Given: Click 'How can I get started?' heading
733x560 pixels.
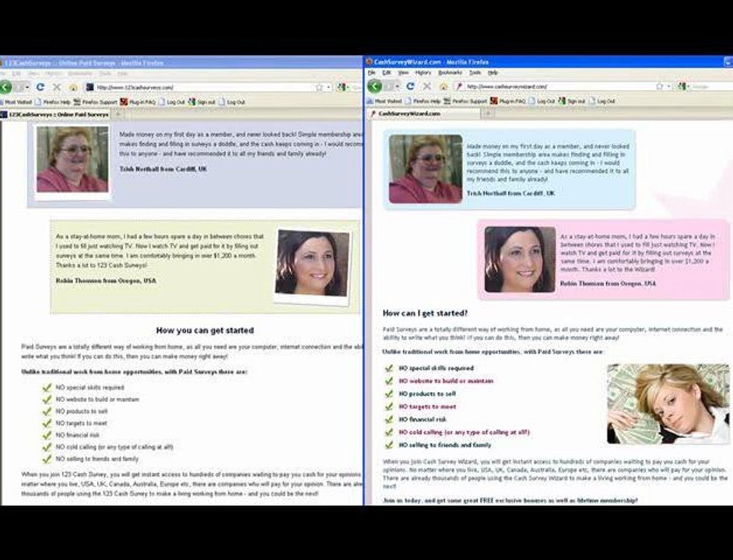Looking at the screenshot, I should (425, 313).
